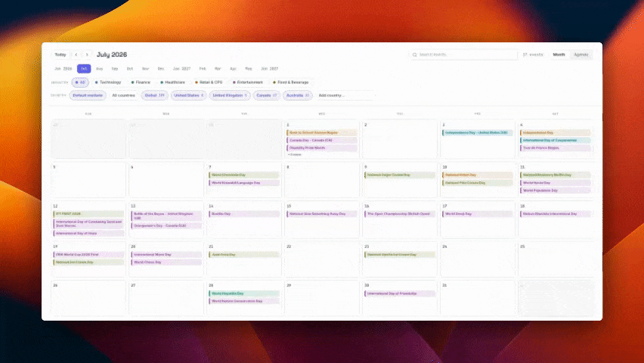Viewport: 644px width, 363px height.
Task: Open World Emoji Day event
Action: coord(477,214)
